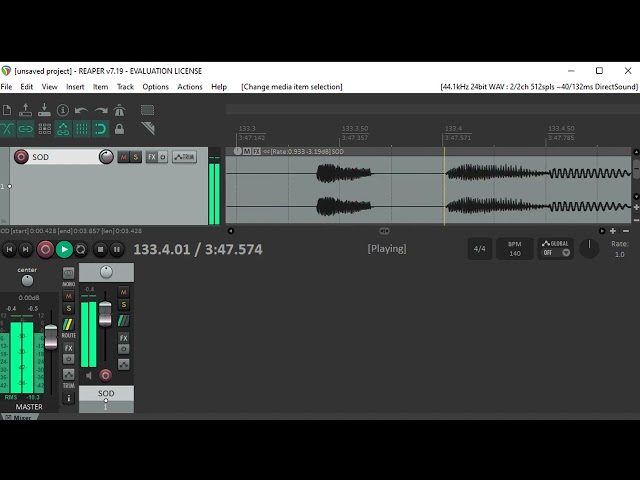Toggle the metronome icon
Screen dimensions: 640x480
pos(119,110)
